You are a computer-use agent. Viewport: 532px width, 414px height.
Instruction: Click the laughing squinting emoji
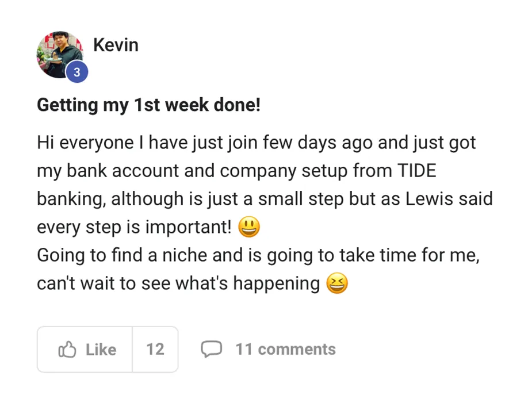click(337, 283)
